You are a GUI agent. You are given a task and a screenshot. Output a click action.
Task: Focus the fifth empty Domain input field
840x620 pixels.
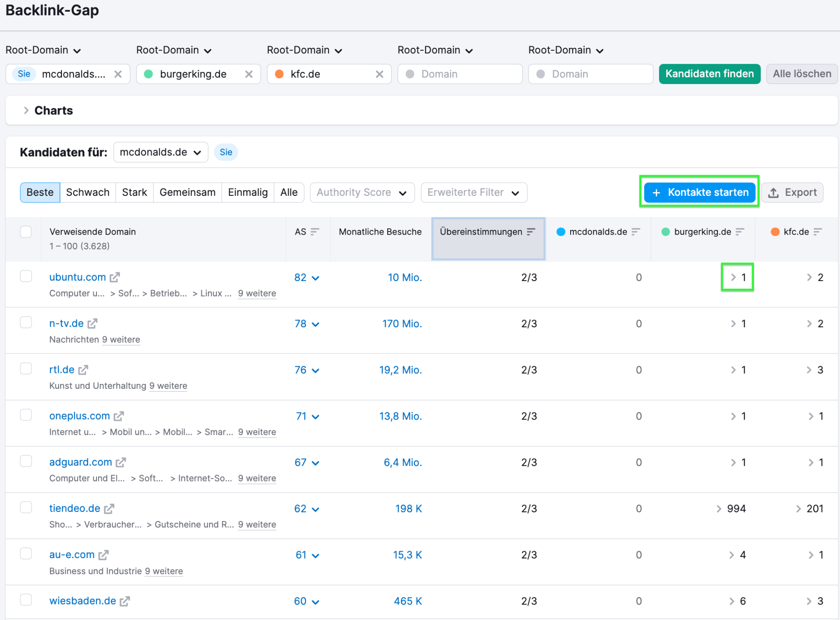click(x=590, y=74)
